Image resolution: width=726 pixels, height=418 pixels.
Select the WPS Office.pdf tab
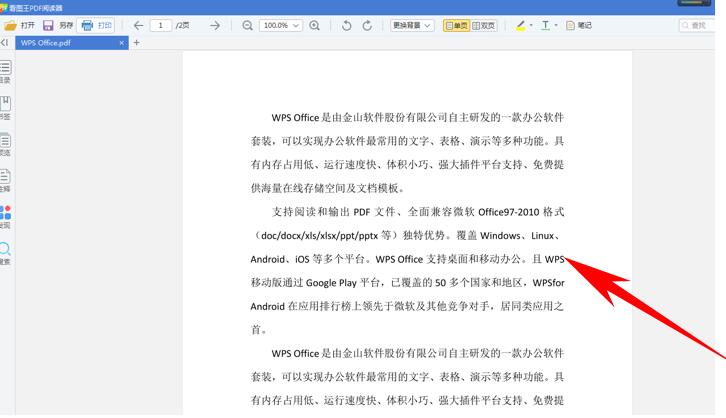(72, 43)
